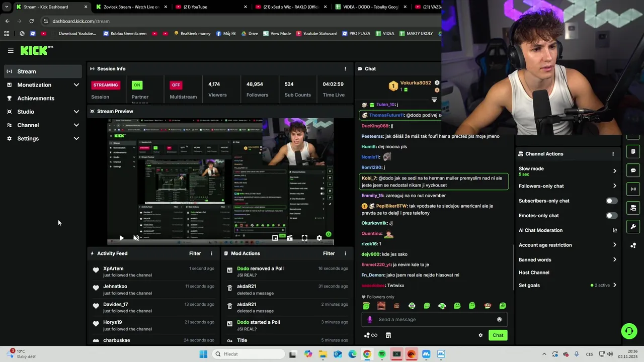The height and width of the screenshot is (362, 644).
Task: Open Spotify from the taskbar
Action: coord(382,354)
